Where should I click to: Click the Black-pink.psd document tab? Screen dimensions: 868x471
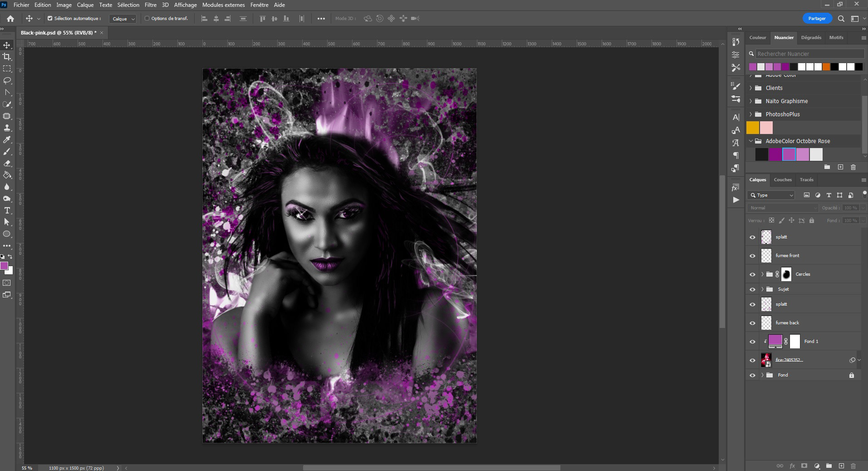point(59,33)
